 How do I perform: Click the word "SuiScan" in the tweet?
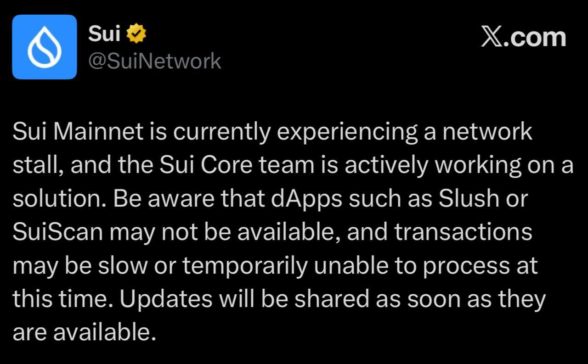(58, 232)
